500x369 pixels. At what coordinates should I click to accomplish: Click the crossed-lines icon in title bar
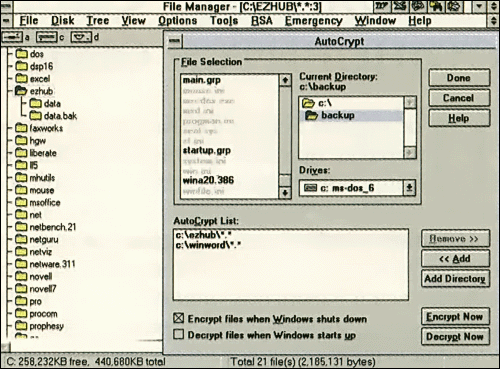pyautogui.click(x=400, y=7)
